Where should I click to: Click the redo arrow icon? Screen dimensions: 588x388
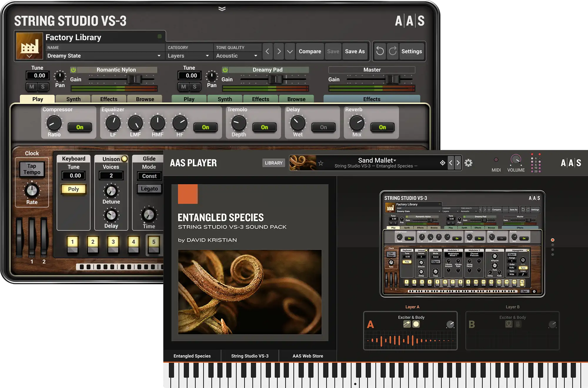click(392, 51)
